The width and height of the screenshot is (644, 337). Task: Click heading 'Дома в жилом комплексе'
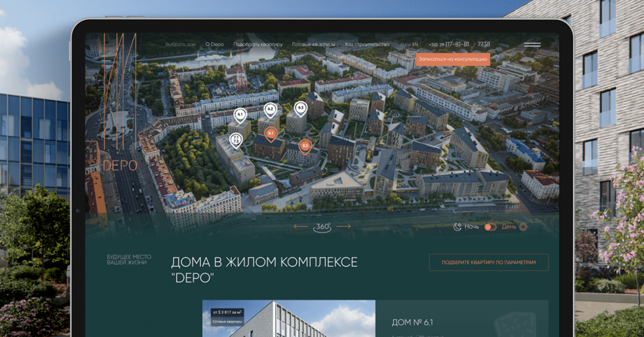[x=264, y=262]
